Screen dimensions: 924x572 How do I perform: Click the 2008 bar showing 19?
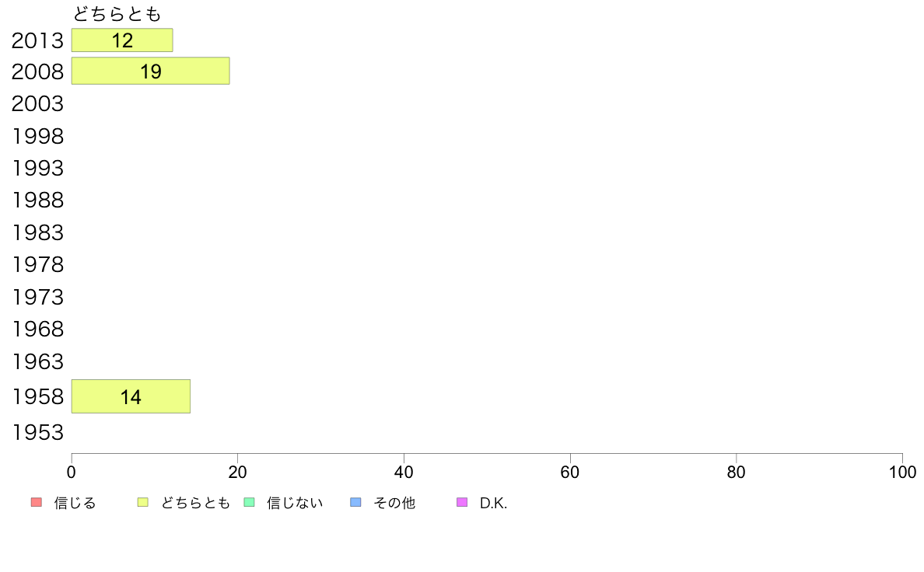click(150, 71)
